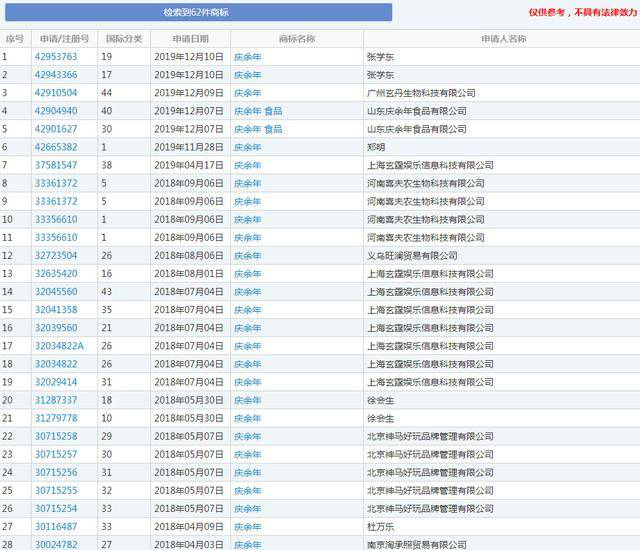Click registration number 32723504
640x550 pixels.
56,256
